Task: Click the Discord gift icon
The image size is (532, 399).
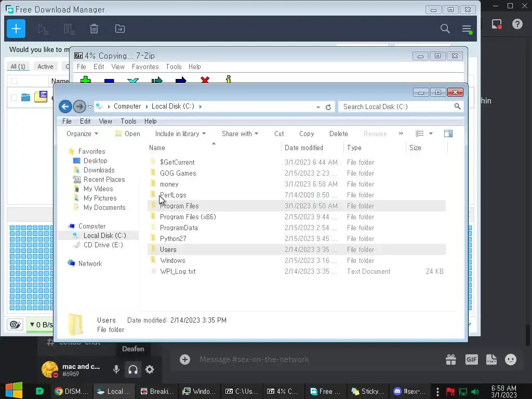Action: 451,360
